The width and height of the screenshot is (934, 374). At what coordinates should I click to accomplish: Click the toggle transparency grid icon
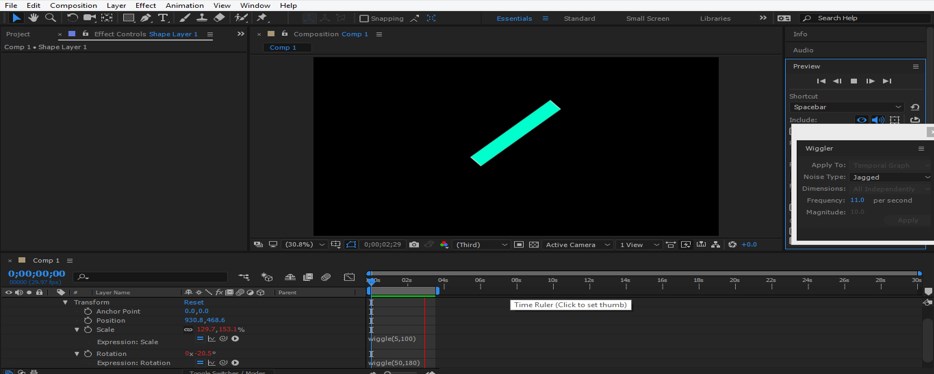coord(534,245)
